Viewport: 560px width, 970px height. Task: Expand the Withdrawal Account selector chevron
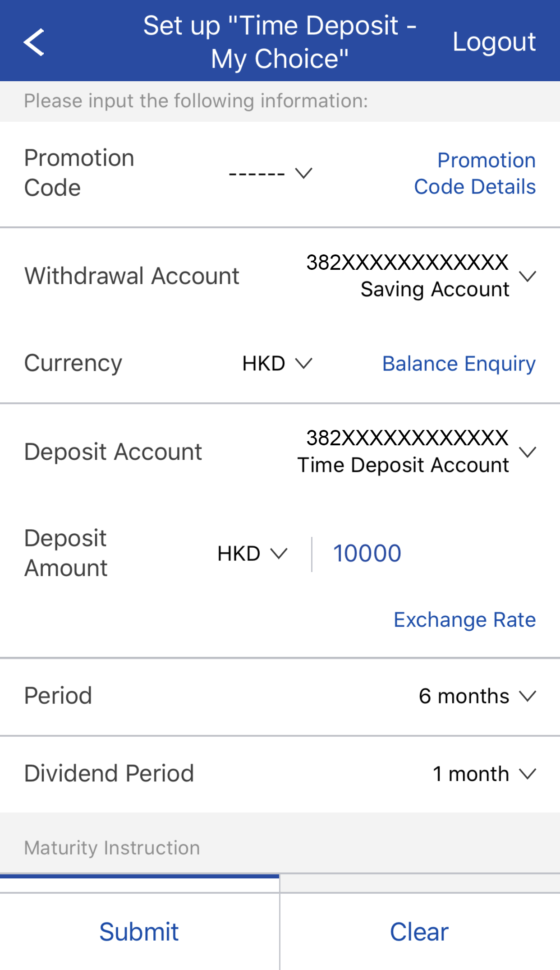click(x=527, y=276)
